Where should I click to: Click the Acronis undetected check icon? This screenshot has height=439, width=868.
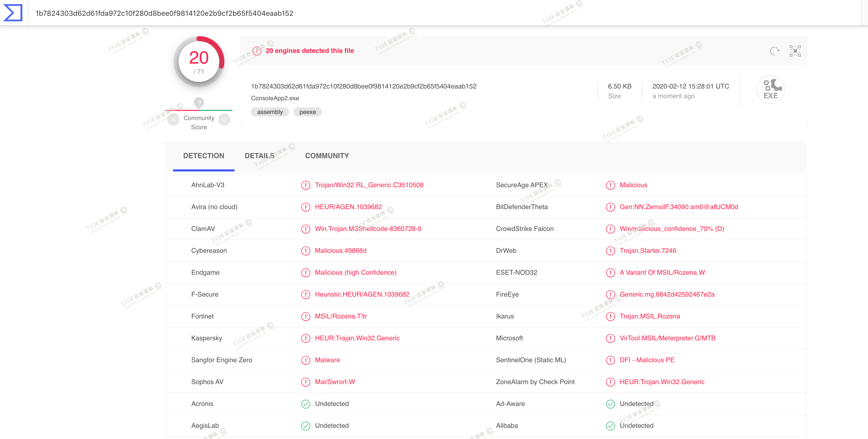(305, 404)
